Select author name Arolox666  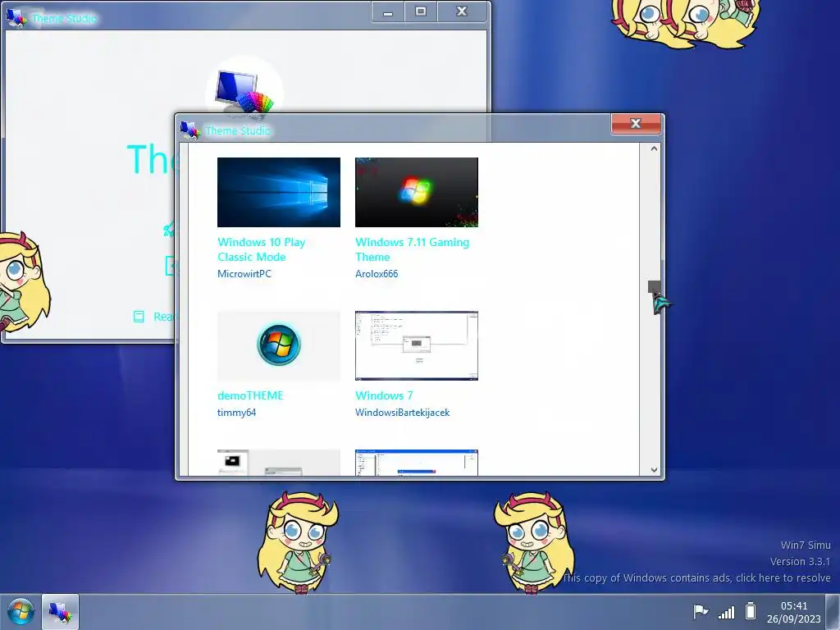[377, 274]
